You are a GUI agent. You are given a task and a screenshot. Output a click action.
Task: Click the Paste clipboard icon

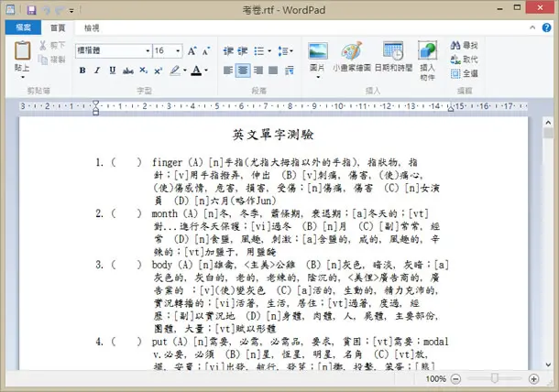click(22, 50)
